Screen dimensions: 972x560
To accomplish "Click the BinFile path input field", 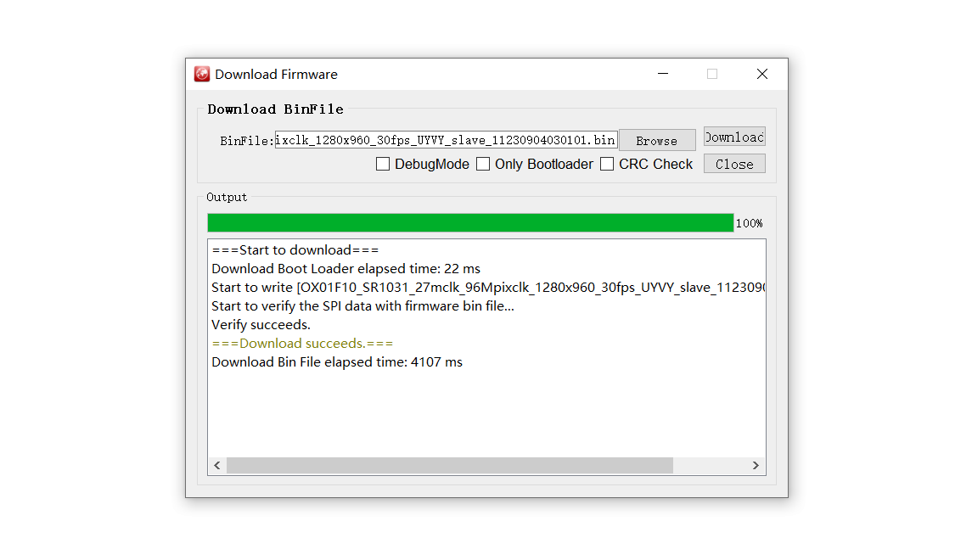I will click(x=446, y=140).
